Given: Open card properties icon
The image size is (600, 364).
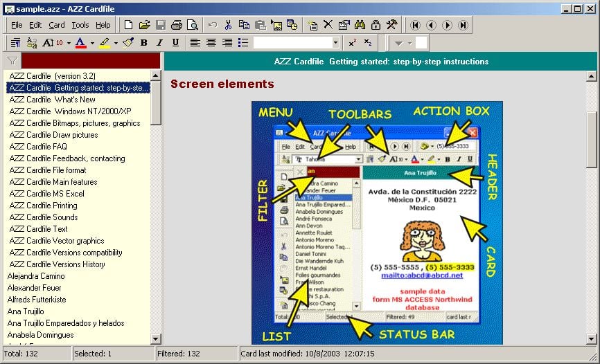Looking at the screenshot, I should click(344, 25).
